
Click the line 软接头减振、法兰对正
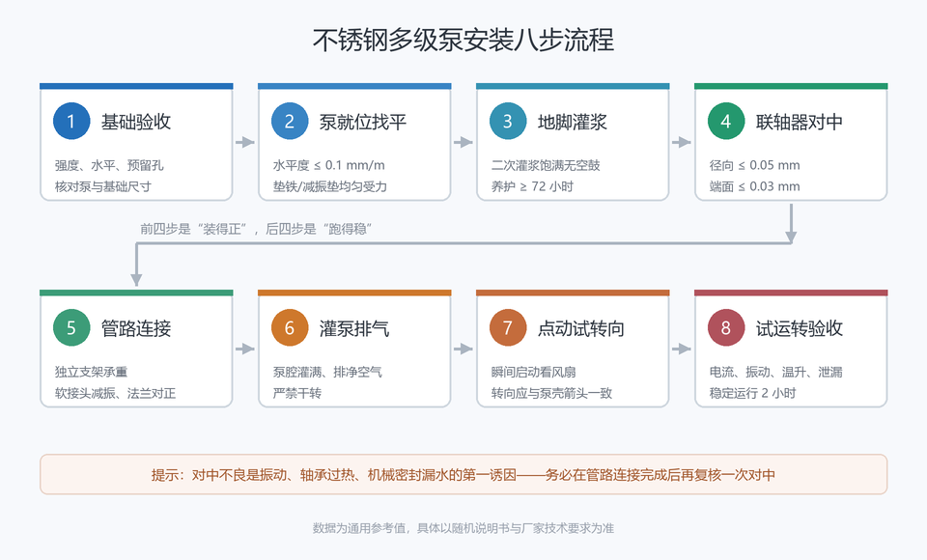[x=115, y=393]
